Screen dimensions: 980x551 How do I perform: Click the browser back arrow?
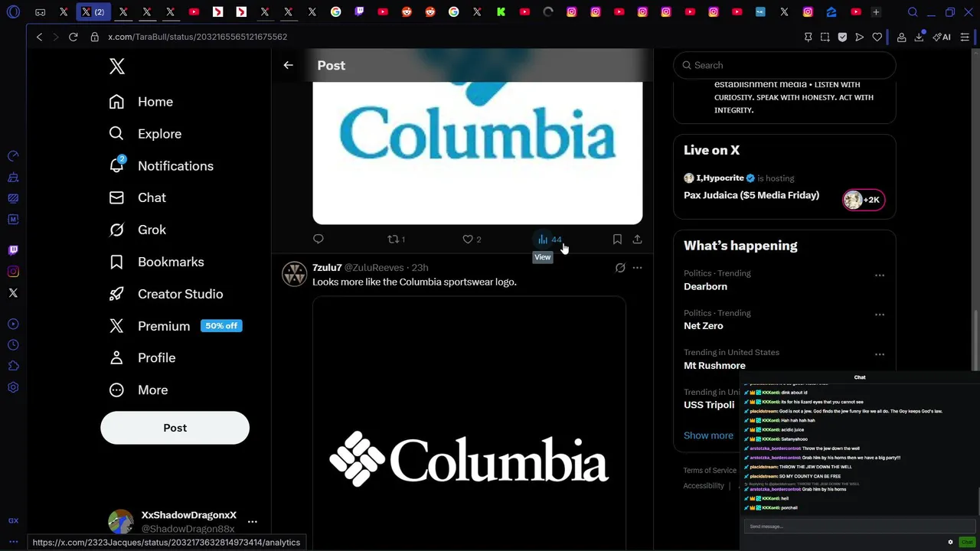tap(39, 37)
